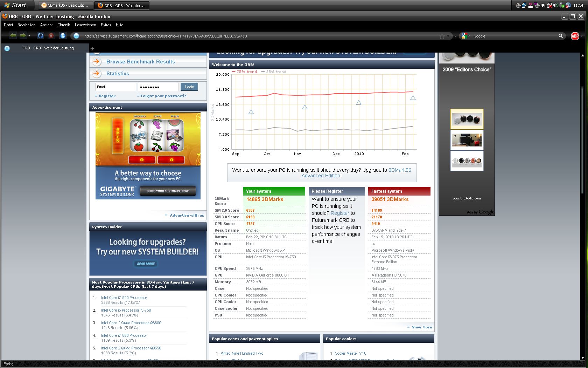
Task: Open the address bar history dropdown
Action: (x=448, y=36)
